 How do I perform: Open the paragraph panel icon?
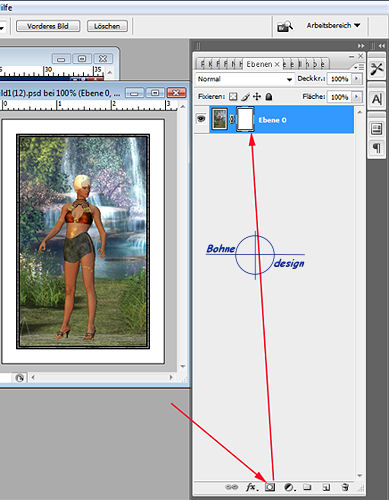coord(377,147)
